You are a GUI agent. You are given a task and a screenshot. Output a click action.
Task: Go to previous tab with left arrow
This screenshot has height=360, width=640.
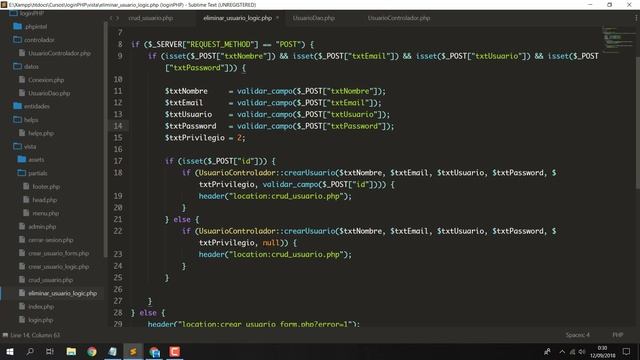(x=111, y=18)
